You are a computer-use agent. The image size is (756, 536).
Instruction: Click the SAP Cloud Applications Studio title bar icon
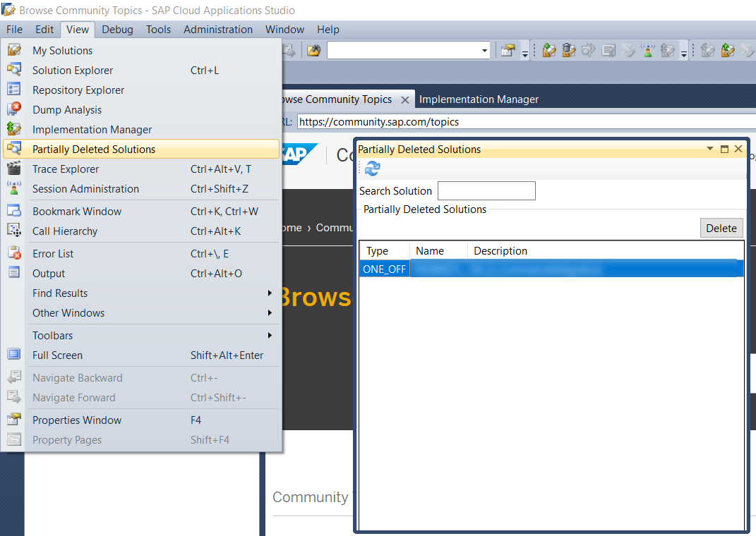click(8, 10)
